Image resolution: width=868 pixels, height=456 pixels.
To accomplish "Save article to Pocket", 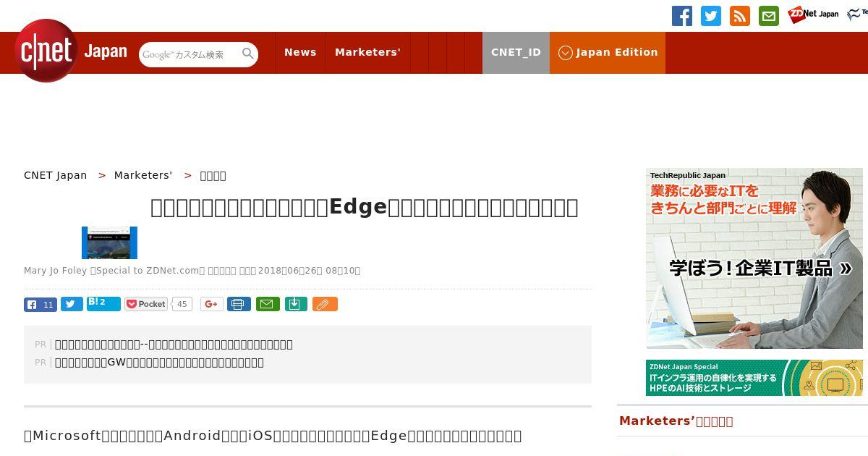I will [146, 304].
